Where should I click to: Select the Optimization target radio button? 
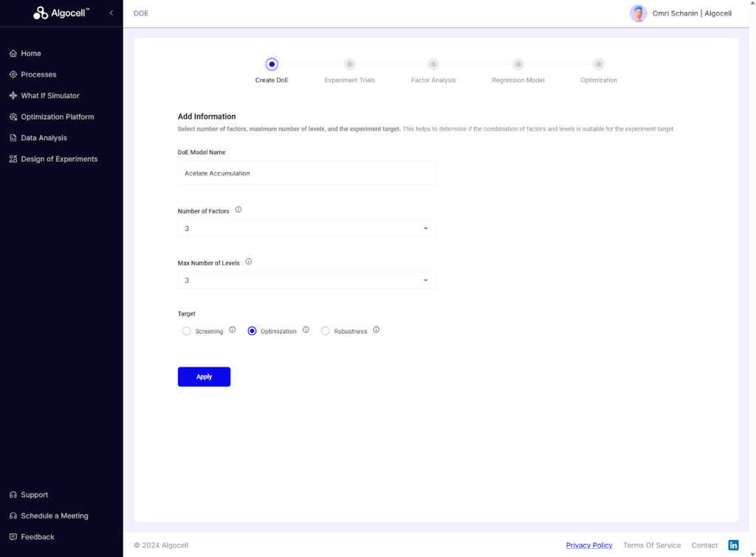(x=252, y=331)
